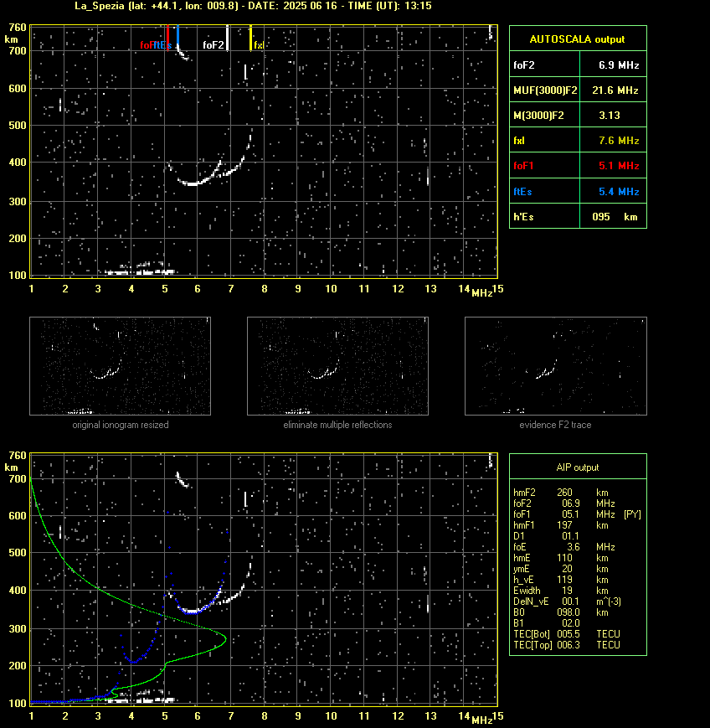This screenshot has height=728, width=710.
Task: Open the eliminate multiple reflections thumbnail
Action: pyautogui.click(x=337, y=366)
